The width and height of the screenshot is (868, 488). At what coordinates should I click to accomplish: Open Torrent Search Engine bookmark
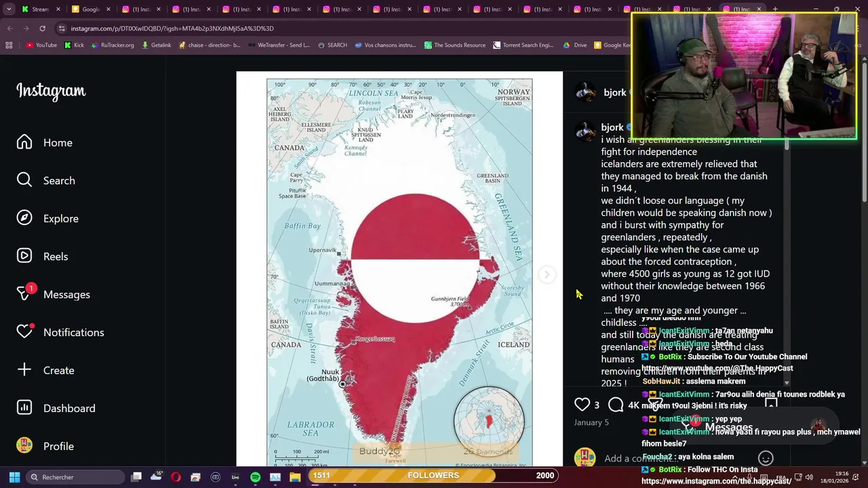click(x=524, y=45)
